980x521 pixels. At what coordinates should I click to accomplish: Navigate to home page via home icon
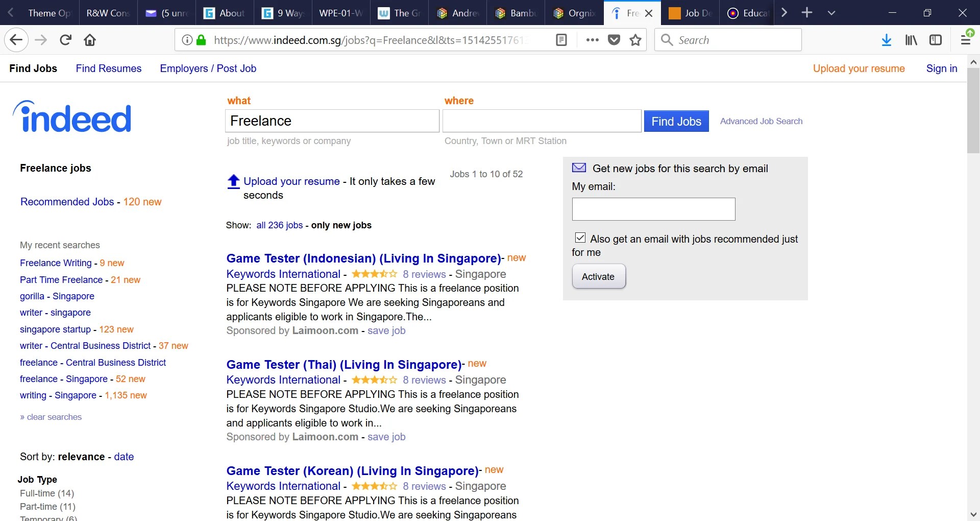90,40
